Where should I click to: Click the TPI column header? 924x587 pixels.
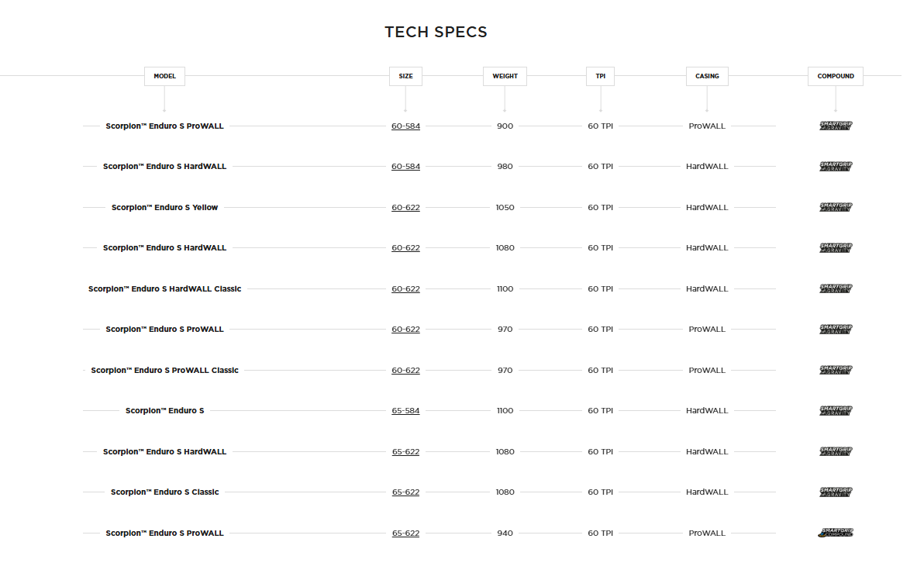[x=600, y=76]
